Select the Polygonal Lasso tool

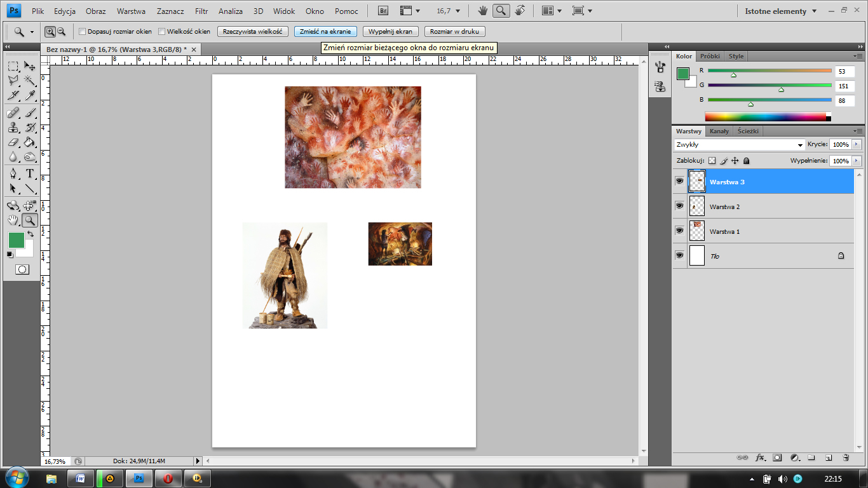[13, 81]
